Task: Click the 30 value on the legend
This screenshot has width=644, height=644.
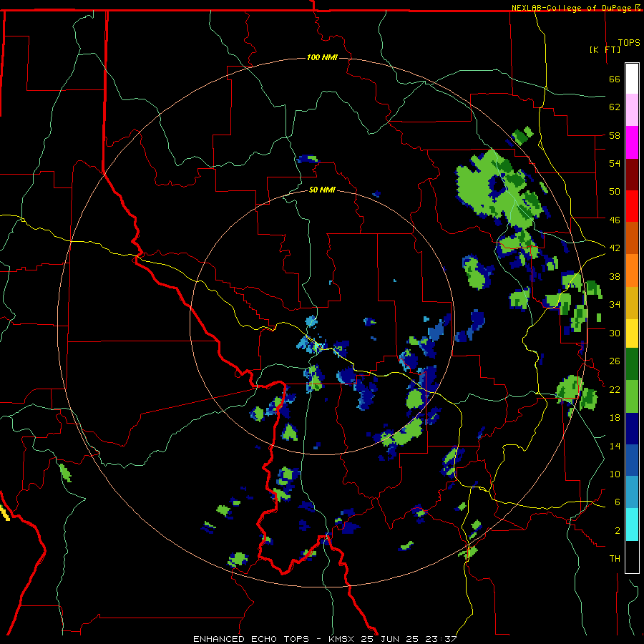Action: [x=615, y=333]
